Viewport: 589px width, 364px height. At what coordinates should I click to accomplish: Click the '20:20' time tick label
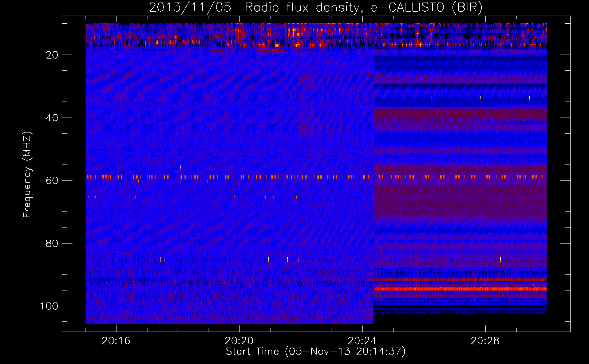click(x=239, y=341)
